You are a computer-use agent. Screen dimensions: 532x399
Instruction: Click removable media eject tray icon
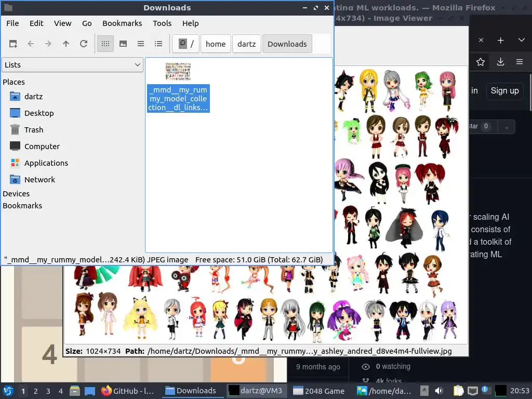click(424, 391)
